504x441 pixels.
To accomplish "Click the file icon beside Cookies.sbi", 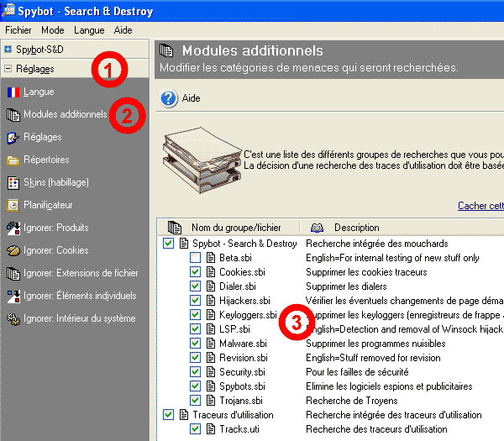I will [211, 272].
